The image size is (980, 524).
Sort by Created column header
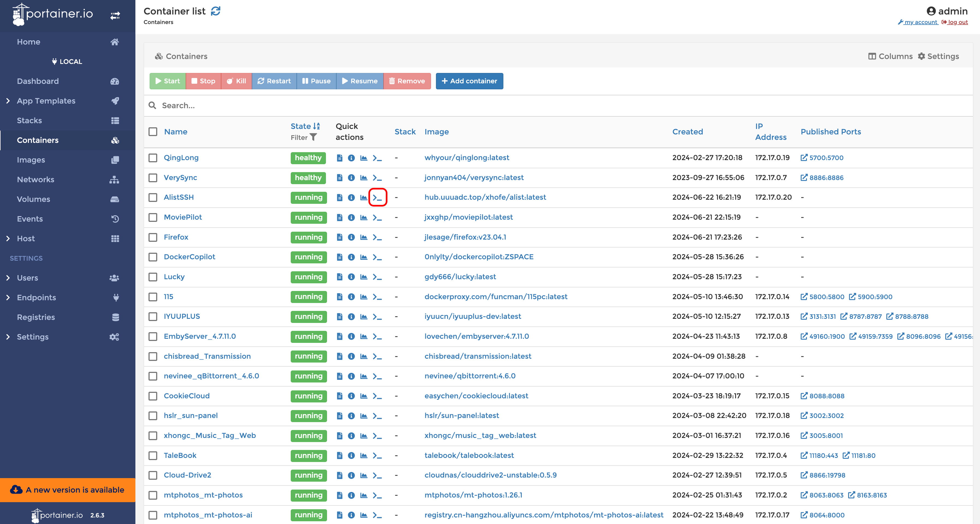pyautogui.click(x=687, y=132)
